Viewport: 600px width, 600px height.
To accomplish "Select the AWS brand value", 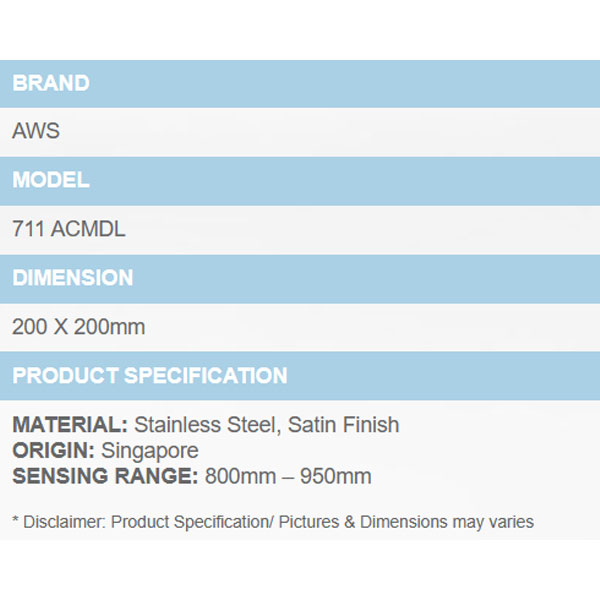I will (36, 132).
